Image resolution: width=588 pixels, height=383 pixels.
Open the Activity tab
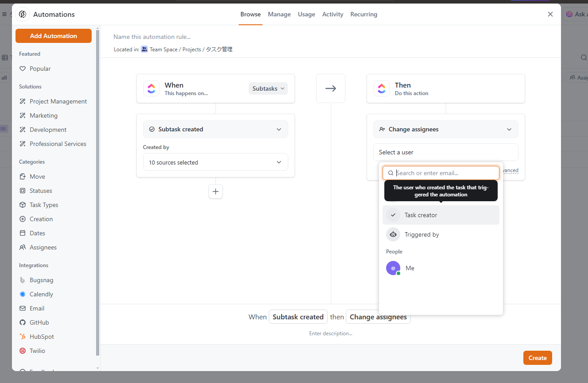click(333, 14)
